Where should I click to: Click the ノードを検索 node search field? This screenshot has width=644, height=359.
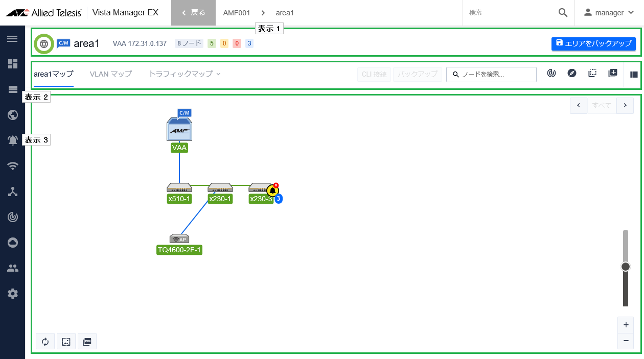(491, 74)
